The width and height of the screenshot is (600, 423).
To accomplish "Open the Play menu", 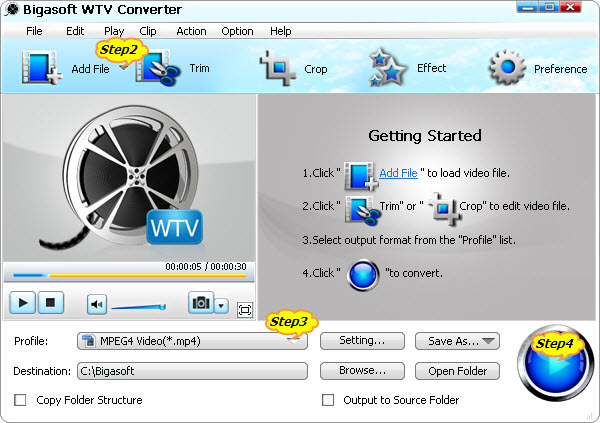I will click(x=114, y=31).
